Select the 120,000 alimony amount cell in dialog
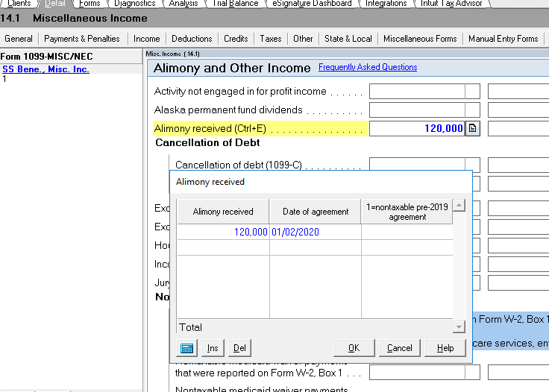This screenshot has height=392, width=549. (223, 232)
